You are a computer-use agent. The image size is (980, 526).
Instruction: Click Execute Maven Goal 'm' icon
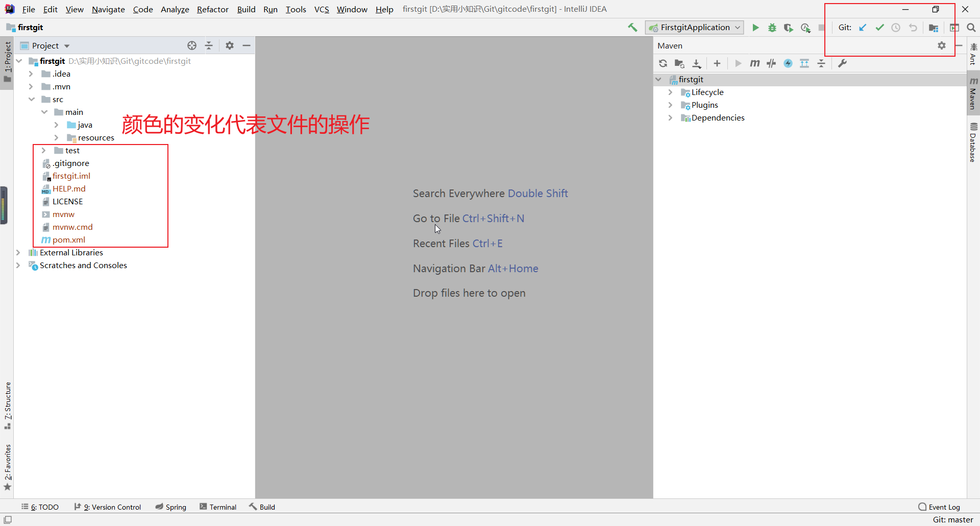(x=754, y=63)
